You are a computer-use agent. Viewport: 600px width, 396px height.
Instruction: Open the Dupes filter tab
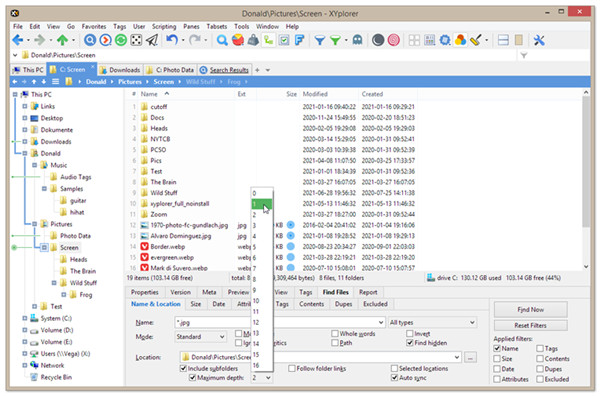coord(343,304)
